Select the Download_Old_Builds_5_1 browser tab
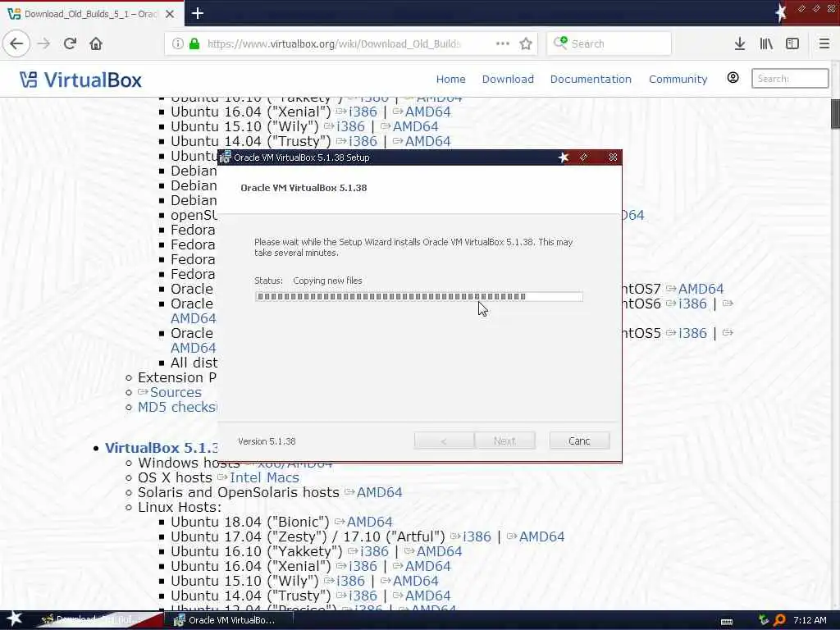The image size is (840, 630). click(x=92, y=14)
